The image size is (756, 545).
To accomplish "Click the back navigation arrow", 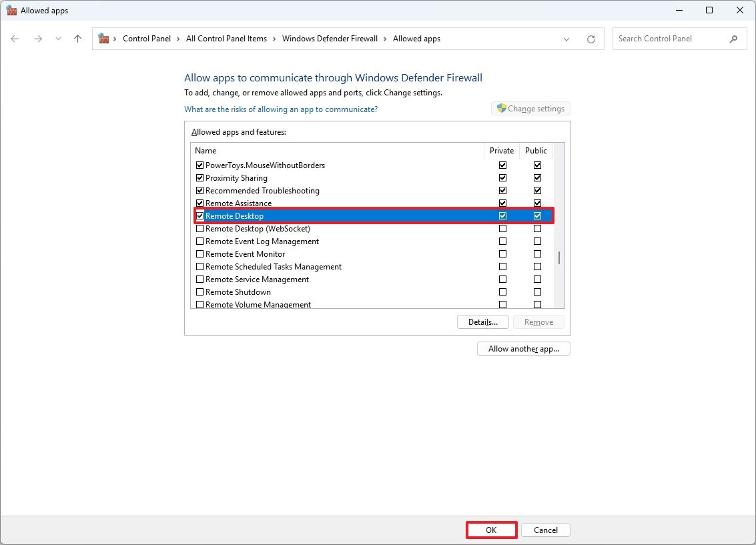I will coord(15,39).
